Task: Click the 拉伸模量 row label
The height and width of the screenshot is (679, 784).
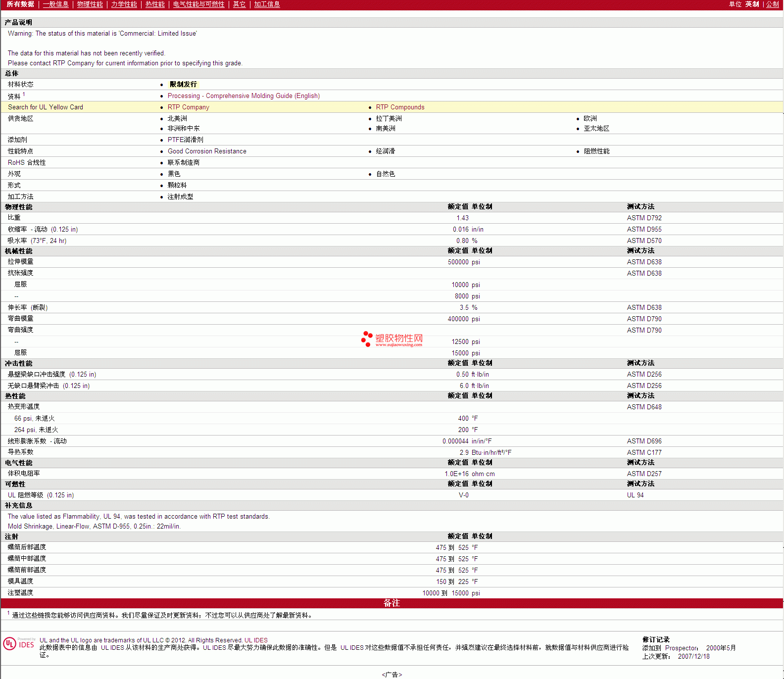Action: (20, 262)
